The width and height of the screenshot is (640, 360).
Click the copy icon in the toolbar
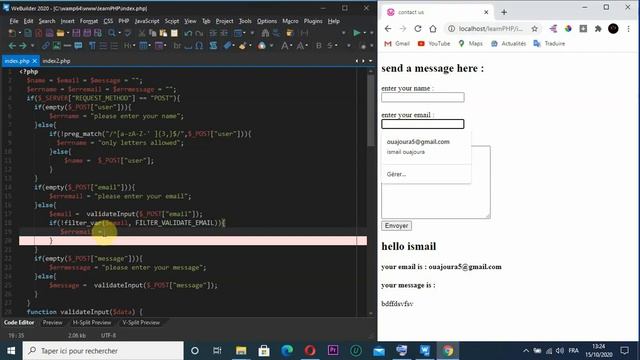[x=153, y=33]
